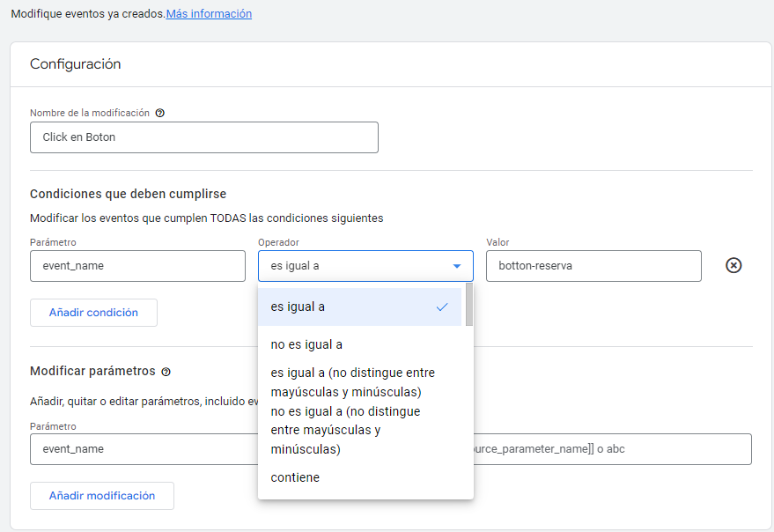Click help icon next to Modificar parámetros
774x532 pixels.
point(166,372)
